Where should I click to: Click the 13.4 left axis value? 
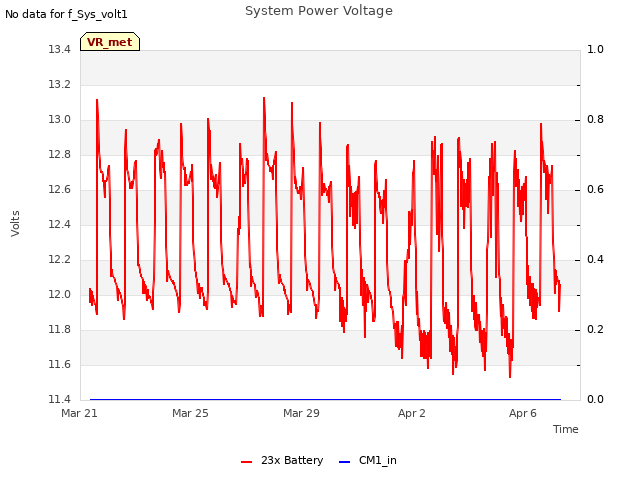click(60, 49)
